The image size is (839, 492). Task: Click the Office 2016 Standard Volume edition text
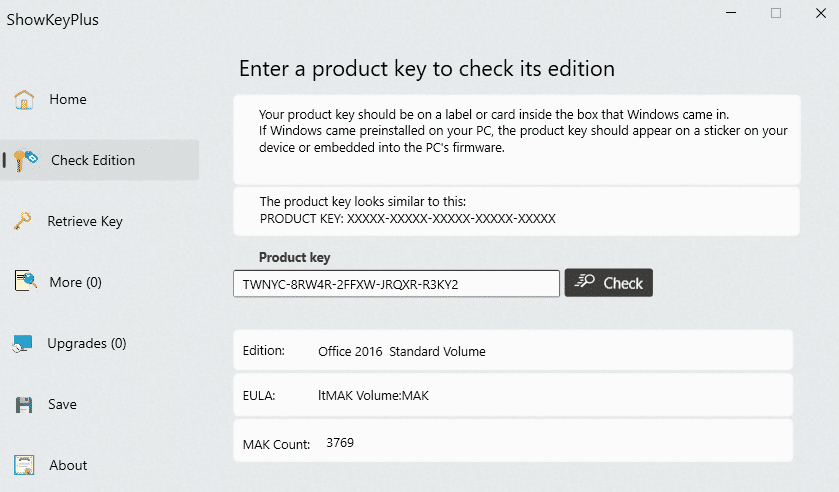coord(401,352)
